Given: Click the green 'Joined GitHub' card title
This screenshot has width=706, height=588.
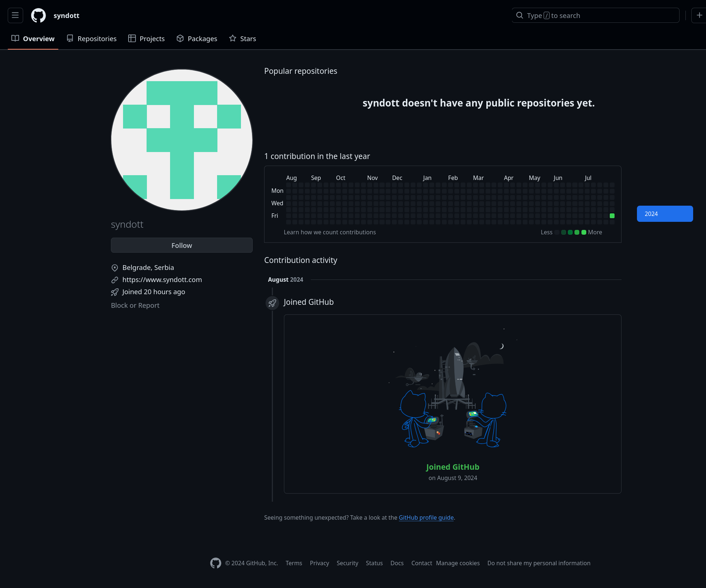Looking at the screenshot, I should tap(453, 467).
